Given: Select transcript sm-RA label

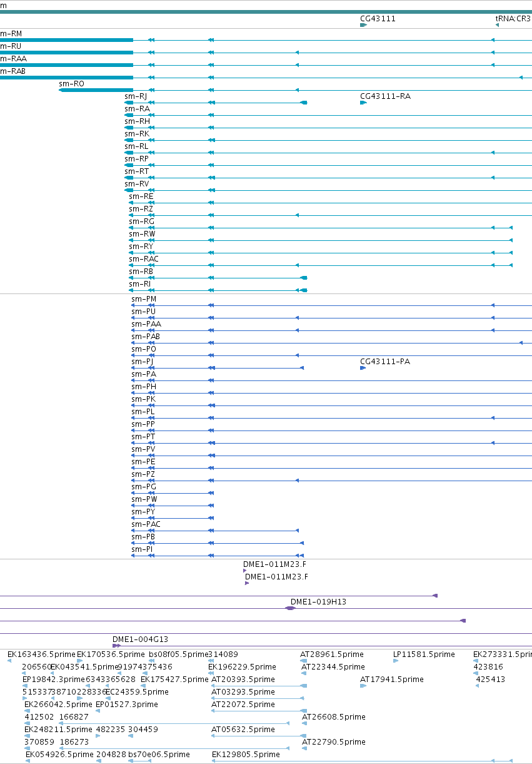Looking at the screenshot, I should [x=137, y=109].
